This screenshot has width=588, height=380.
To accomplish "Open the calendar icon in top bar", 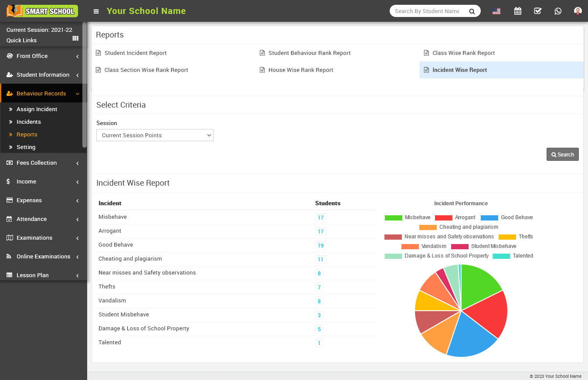I will (517, 11).
